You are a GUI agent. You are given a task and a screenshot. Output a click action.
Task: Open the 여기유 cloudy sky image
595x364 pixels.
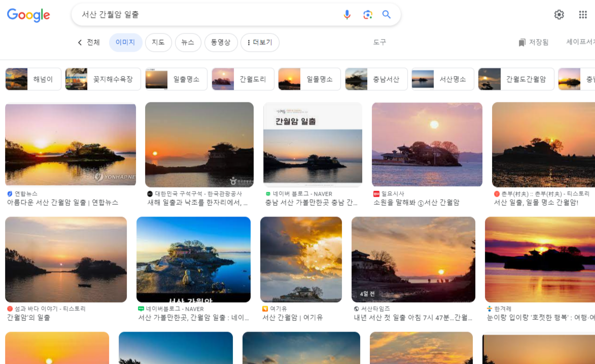301,260
